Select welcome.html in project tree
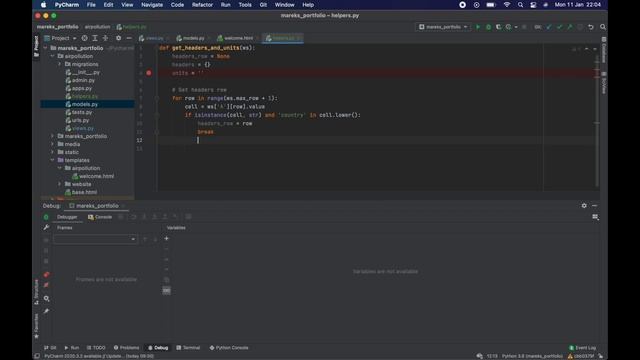 tap(96, 176)
